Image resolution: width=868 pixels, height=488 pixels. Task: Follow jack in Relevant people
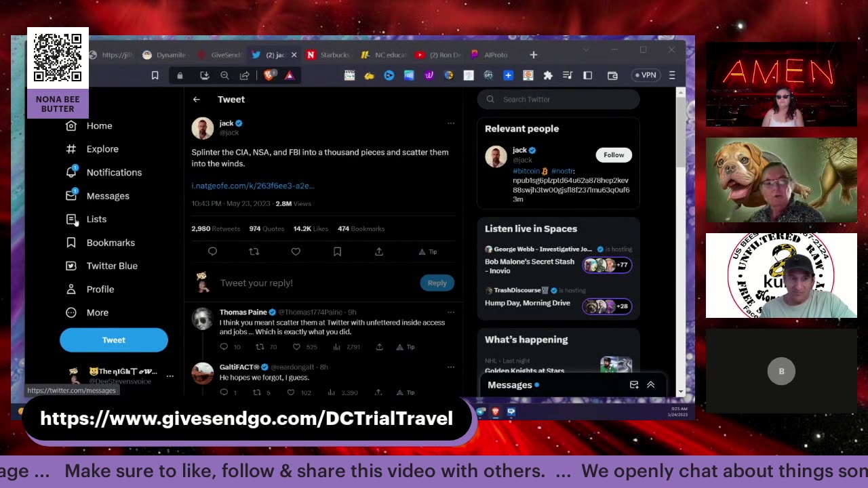(614, 155)
